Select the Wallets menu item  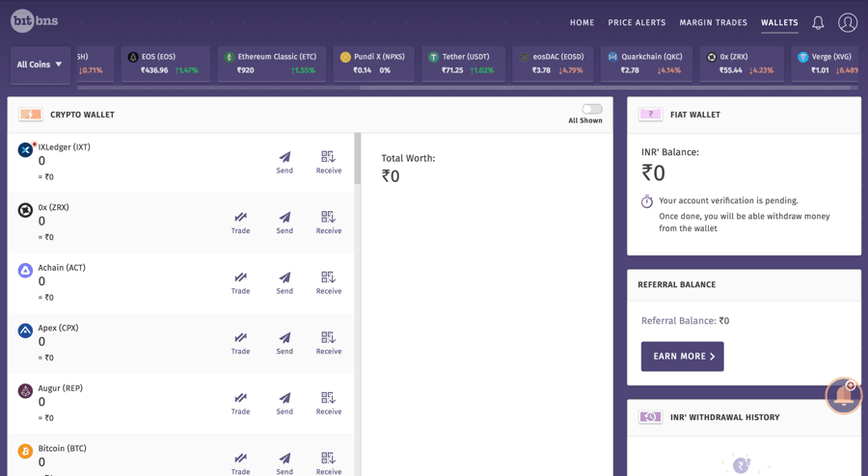point(779,23)
